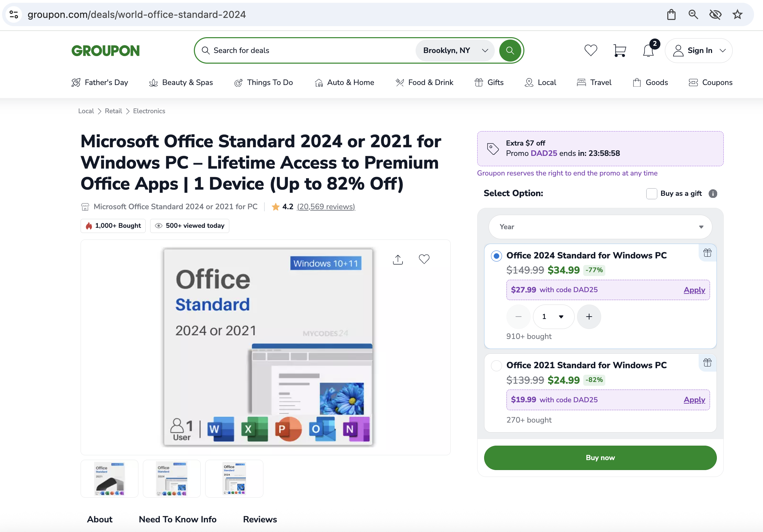Open Coupons category
Image resolution: width=763 pixels, height=532 pixels.
[x=710, y=83]
